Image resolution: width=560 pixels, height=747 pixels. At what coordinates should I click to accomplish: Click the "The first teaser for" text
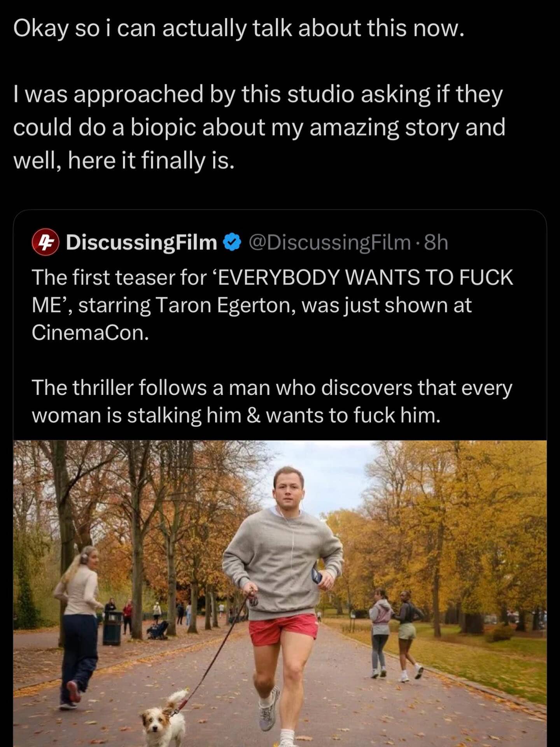pyautogui.click(x=119, y=277)
